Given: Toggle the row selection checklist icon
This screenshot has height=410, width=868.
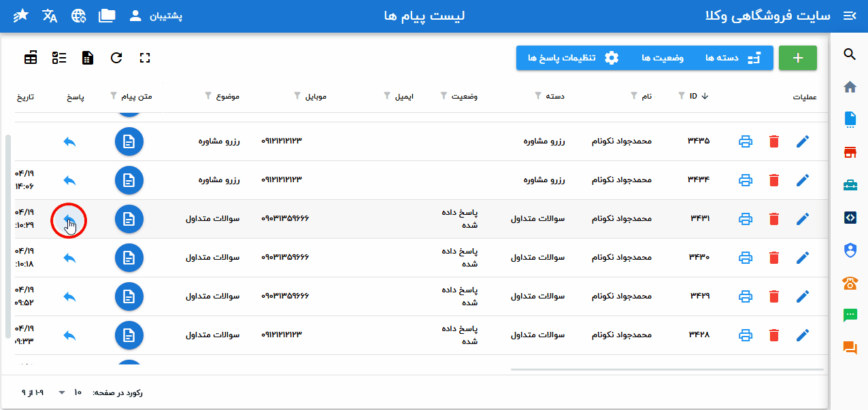Looking at the screenshot, I should point(59,58).
